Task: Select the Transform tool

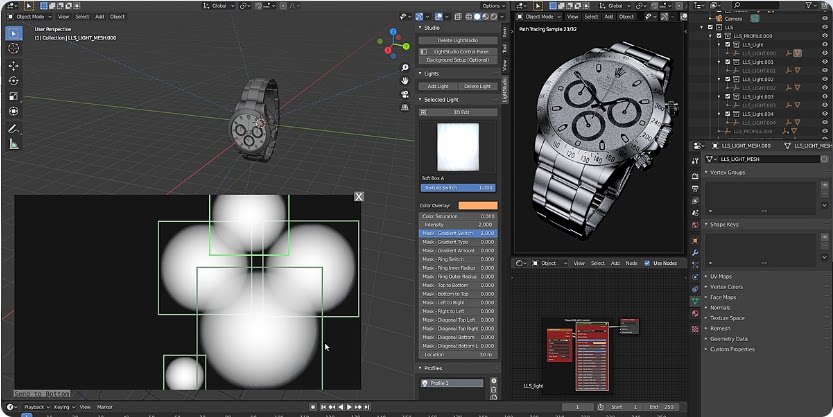Action: click(x=14, y=112)
